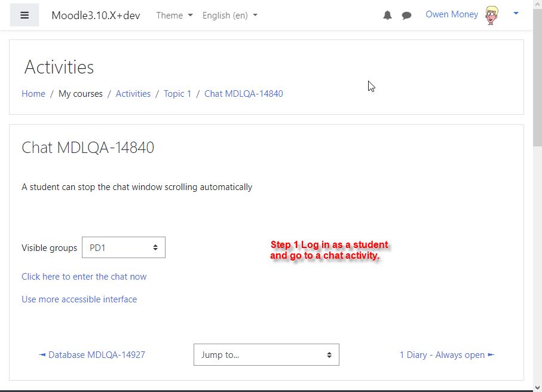
Task: Click the vertical scrollbar thumb
Action: point(537,78)
